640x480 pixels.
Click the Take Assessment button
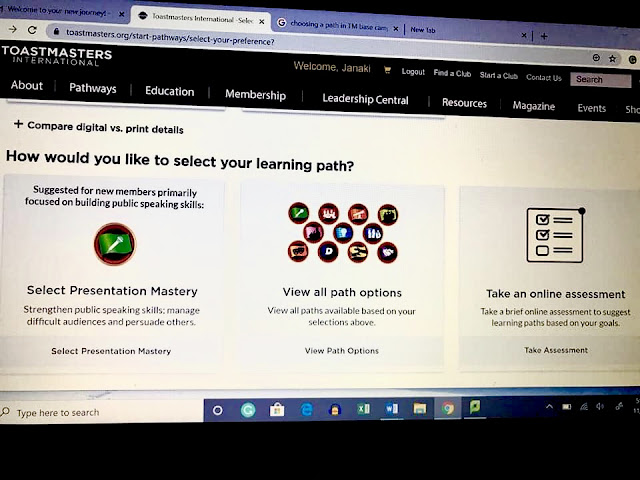pyautogui.click(x=556, y=350)
